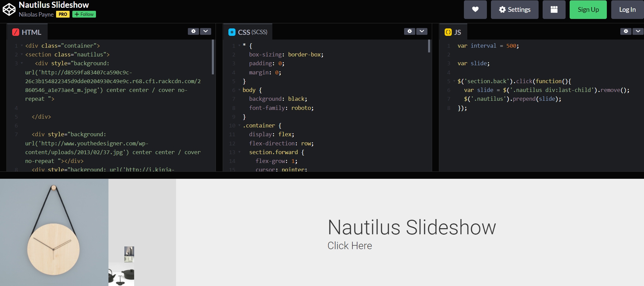Screen dimensions: 644x286
Task: Expand the HTML editor dropdown chevron
Action: click(x=205, y=31)
